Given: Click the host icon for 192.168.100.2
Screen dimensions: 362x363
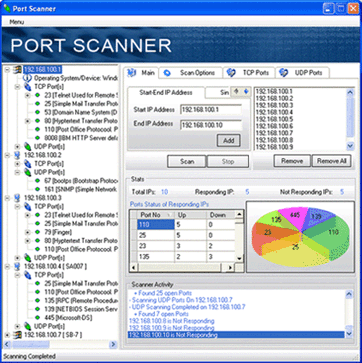Looking at the screenshot, I should 17,155.
